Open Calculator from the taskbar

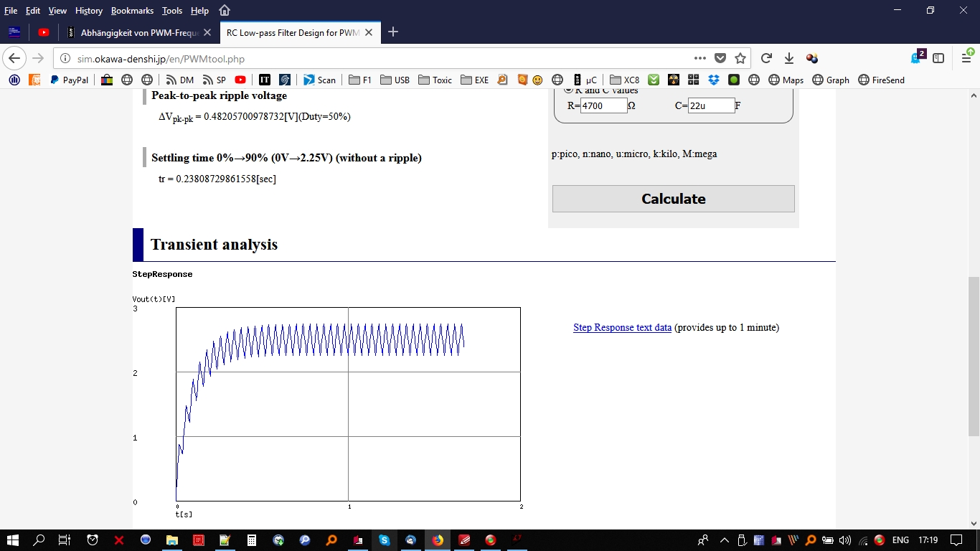click(x=252, y=540)
